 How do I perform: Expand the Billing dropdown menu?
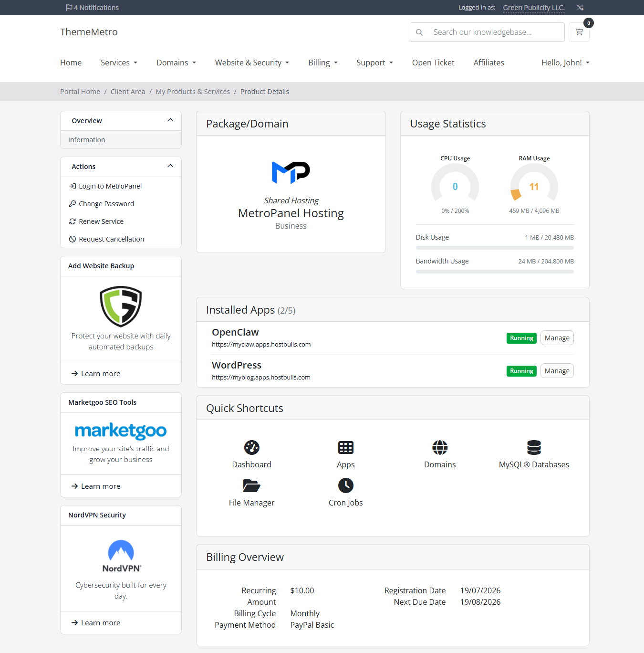click(x=323, y=63)
